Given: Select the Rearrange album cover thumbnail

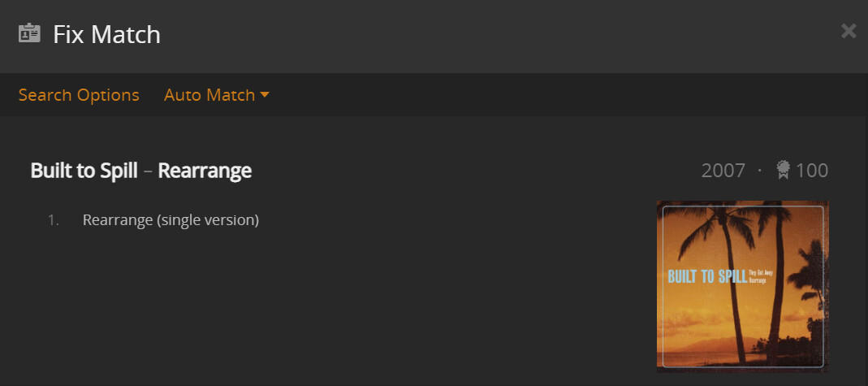Looking at the screenshot, I should (742, 286).
